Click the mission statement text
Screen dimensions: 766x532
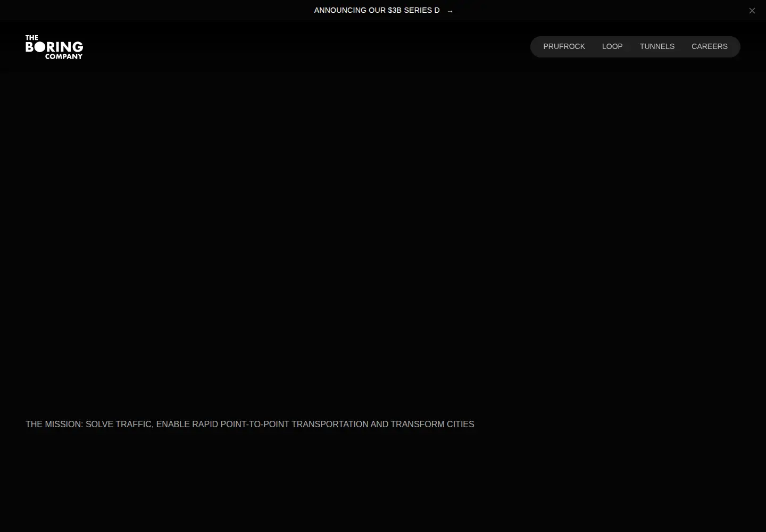tap(250, 424)
